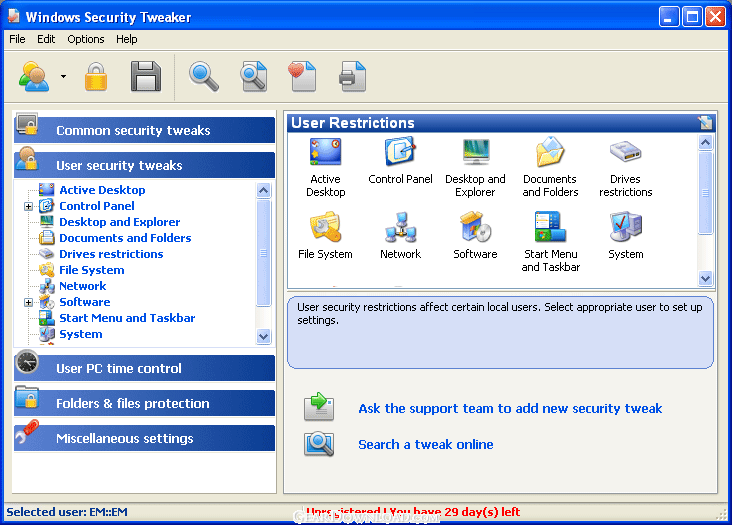Click the User Restrictions header corner icon
732x525 pixels.
coord(705,123)
